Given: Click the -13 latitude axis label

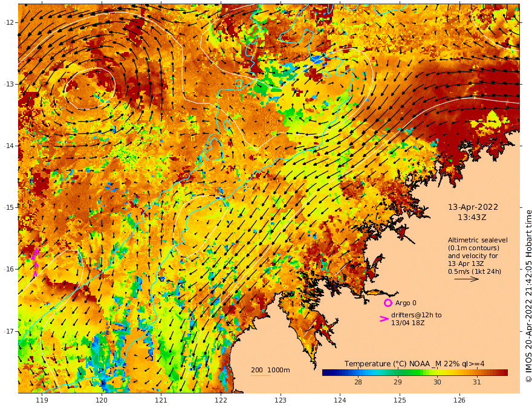Looking at the screenshot, I should [8, 84].
